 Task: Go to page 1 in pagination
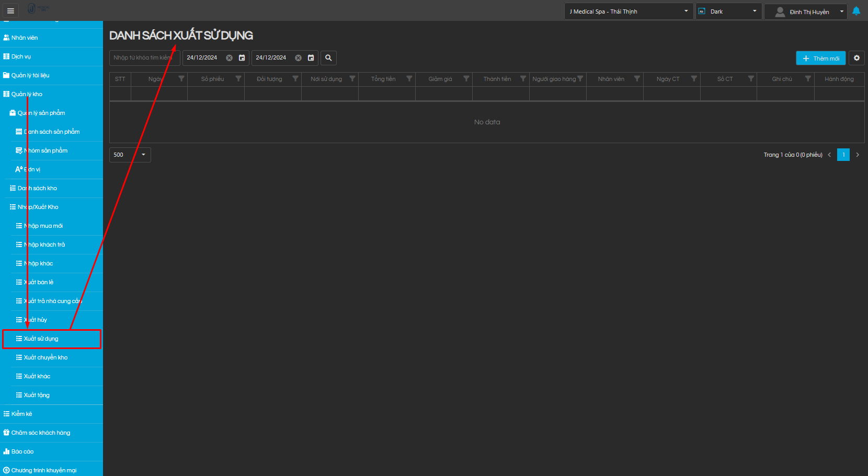(x=843, y=155)
